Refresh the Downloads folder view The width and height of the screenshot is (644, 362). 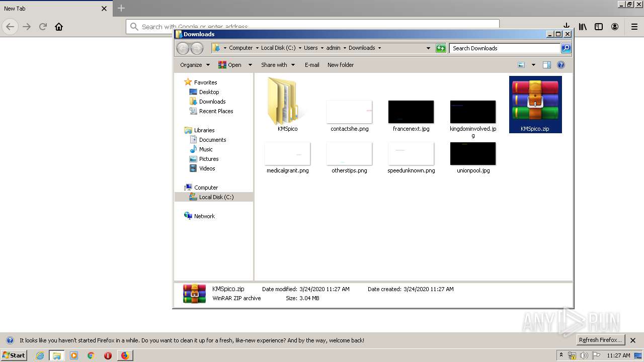441,48
